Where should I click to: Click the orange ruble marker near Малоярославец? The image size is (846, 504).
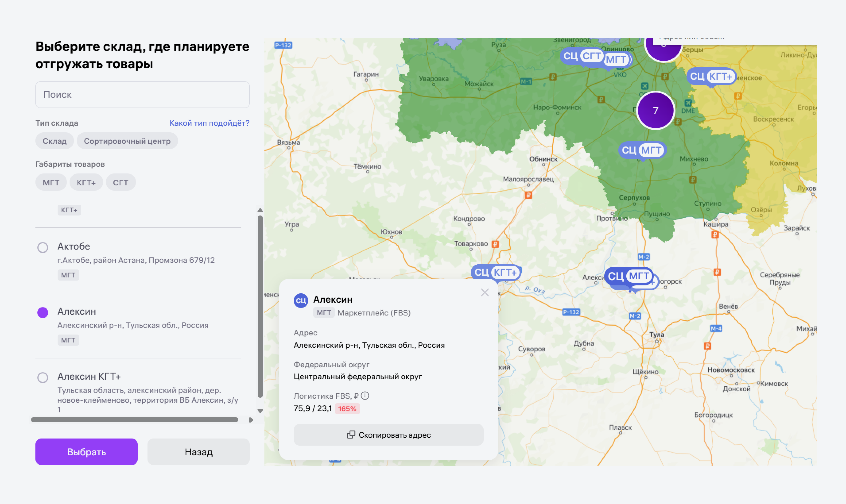pyautogui.click(x=528, y=195)
